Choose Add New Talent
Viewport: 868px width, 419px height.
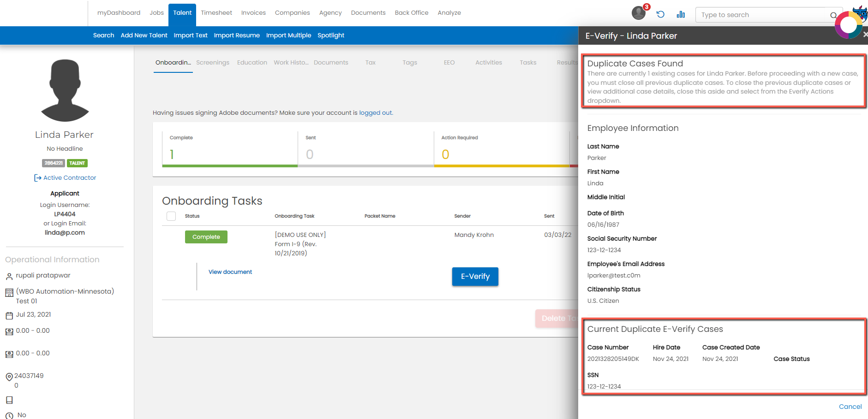144,35
